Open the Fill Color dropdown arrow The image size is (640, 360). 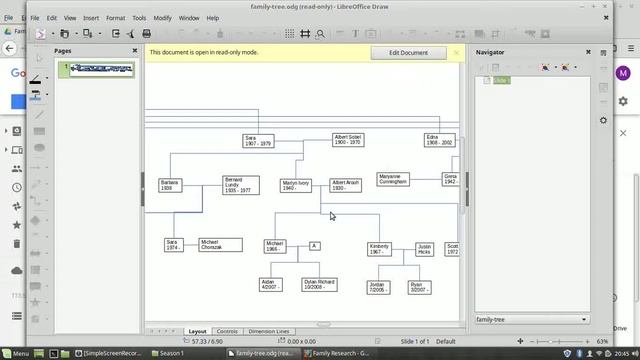(x=47, y=95)
